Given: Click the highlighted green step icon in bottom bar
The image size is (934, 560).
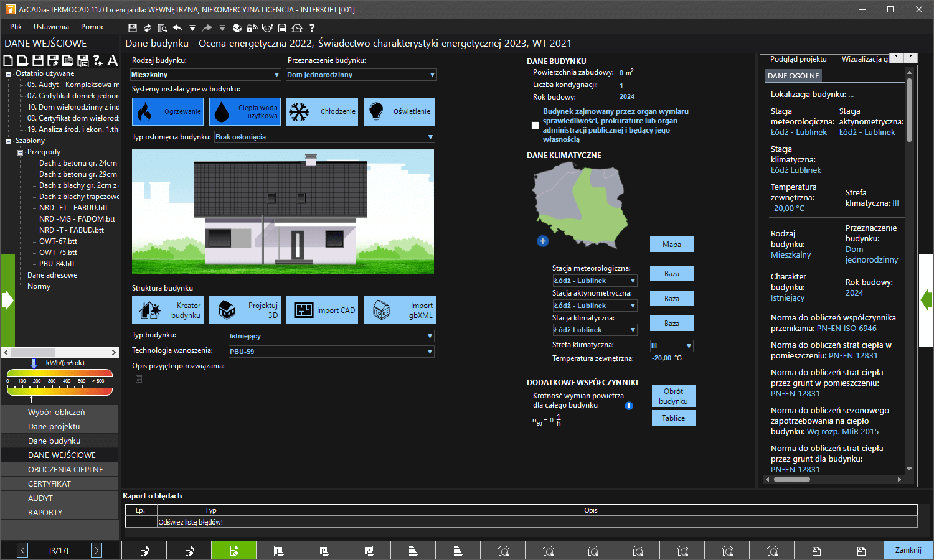Looking at the screenshot, I should pos(233,550).
